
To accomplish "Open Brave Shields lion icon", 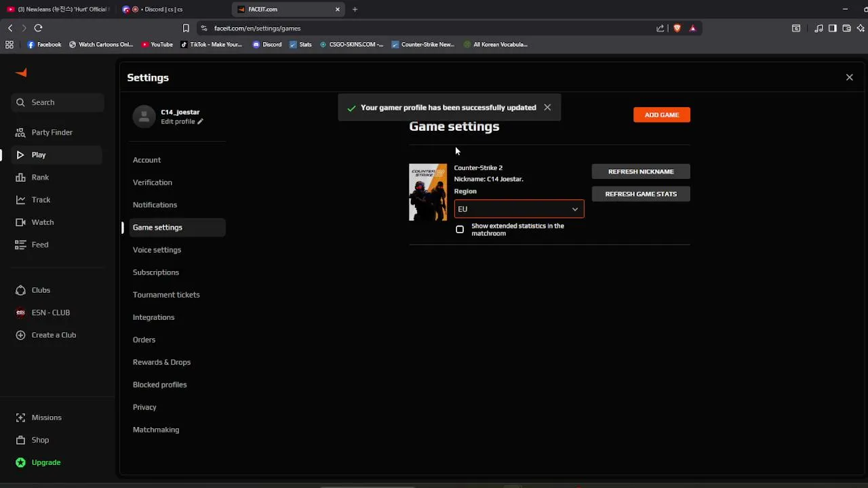I will point(677,28).
